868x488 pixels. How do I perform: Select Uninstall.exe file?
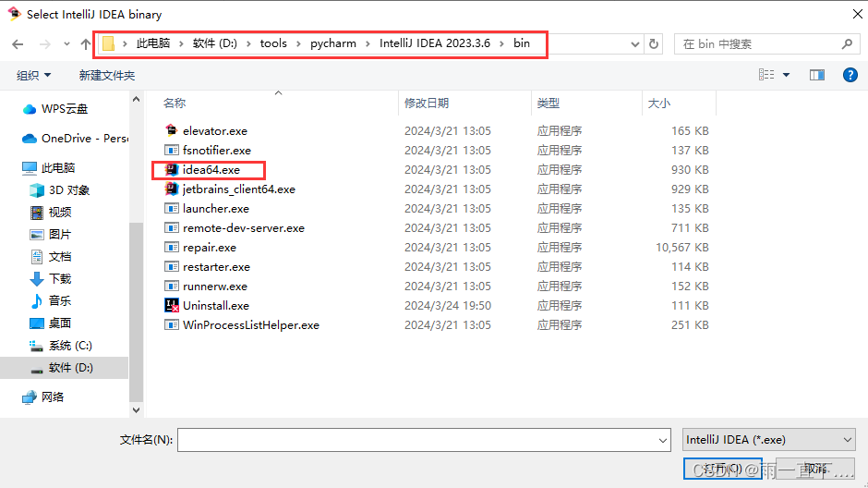[x=216, y=306]
